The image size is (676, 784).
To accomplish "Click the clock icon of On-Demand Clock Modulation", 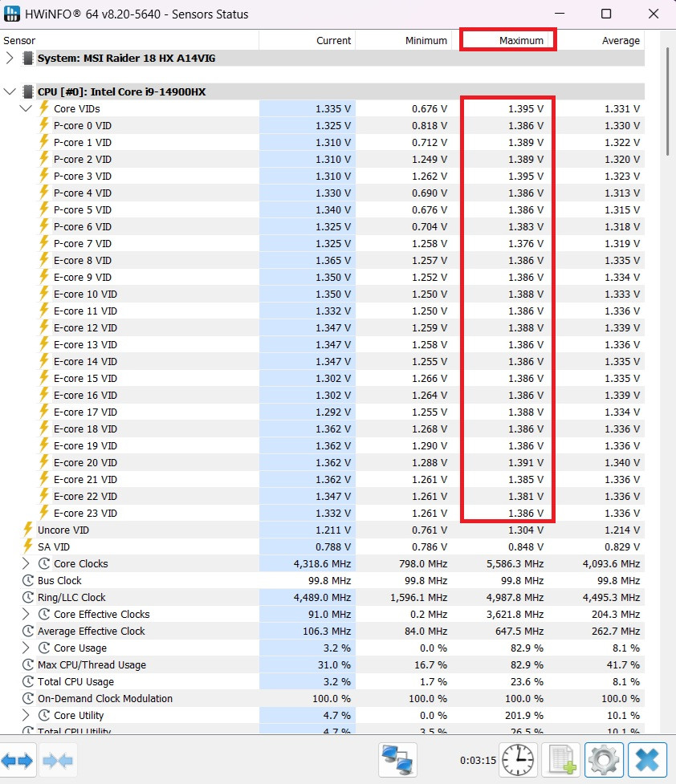I will pyautogui.click(x=28, y=698).
